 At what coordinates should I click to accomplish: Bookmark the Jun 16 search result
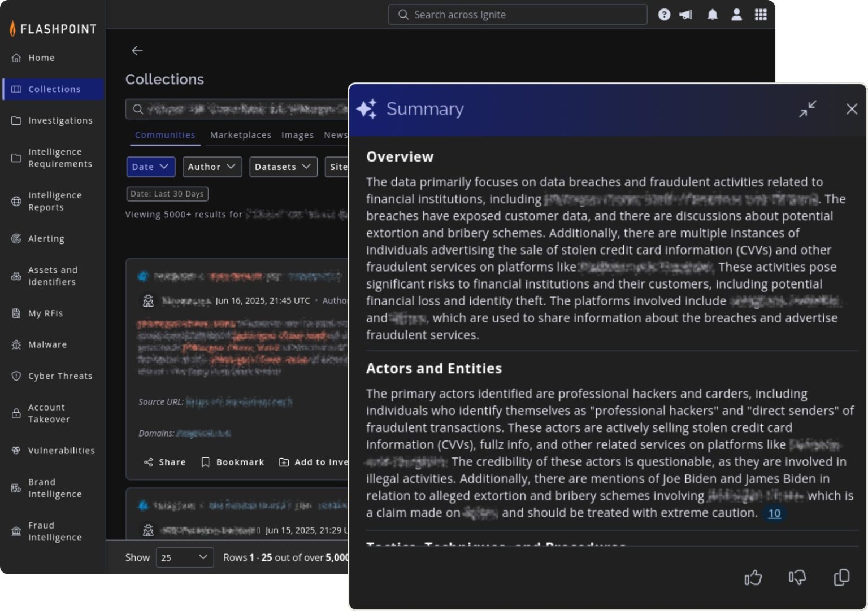[232, 462]
